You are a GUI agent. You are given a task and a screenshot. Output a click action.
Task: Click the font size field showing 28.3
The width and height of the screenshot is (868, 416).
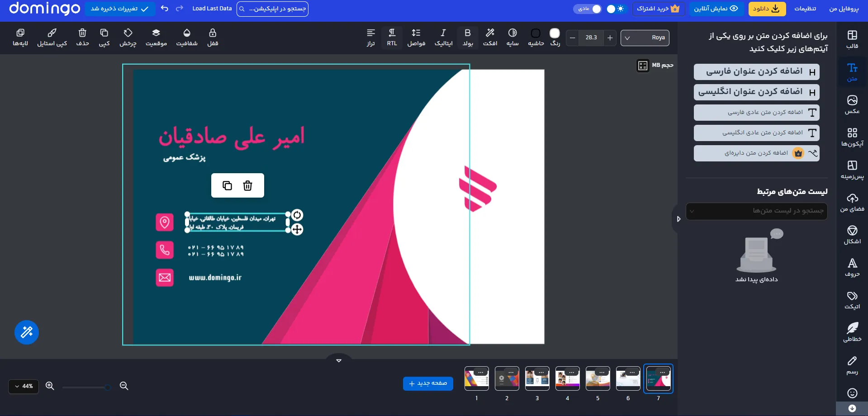coord(591,38)
